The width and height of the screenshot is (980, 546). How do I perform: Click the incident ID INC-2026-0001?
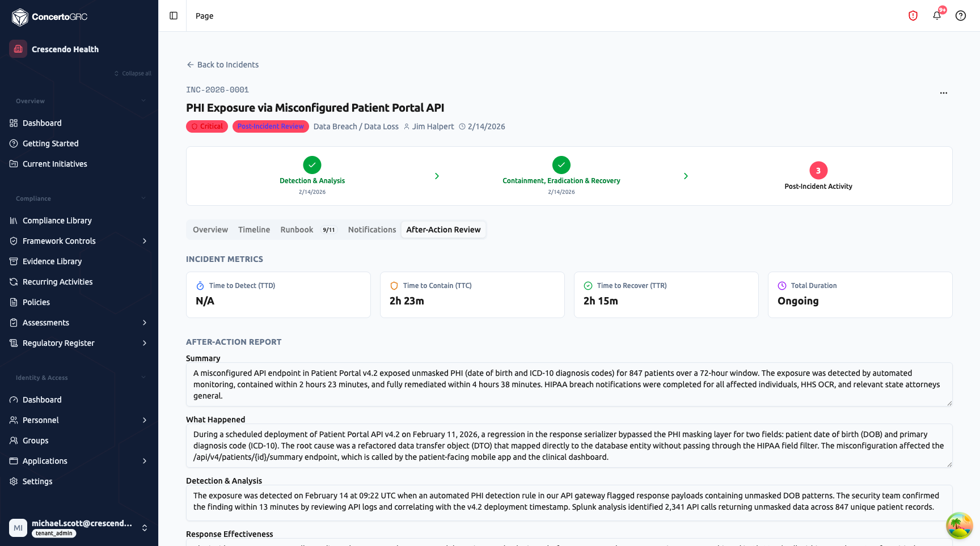pyautogui.click(x=217, y=90)
